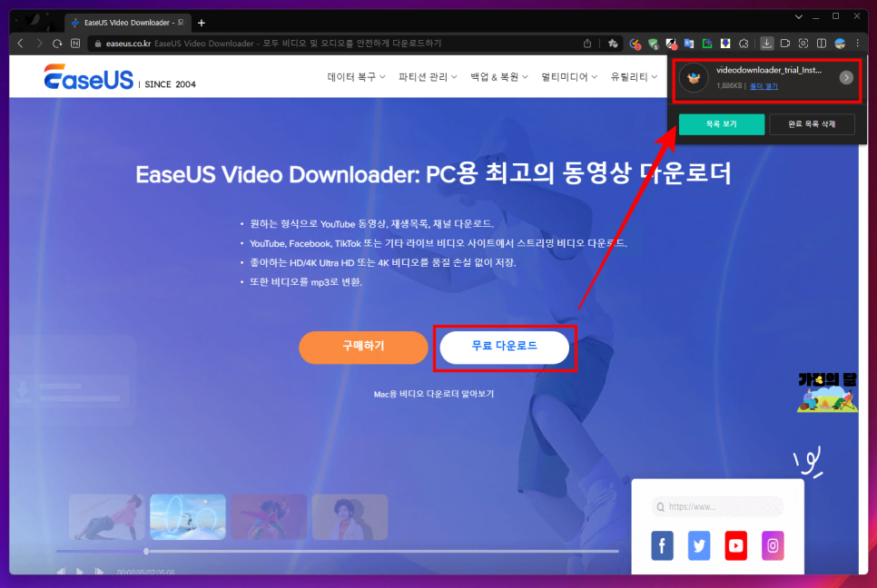Open the browser profile avatar
The width and height of the screenshot is (877, 588).
tap(840, 43)
